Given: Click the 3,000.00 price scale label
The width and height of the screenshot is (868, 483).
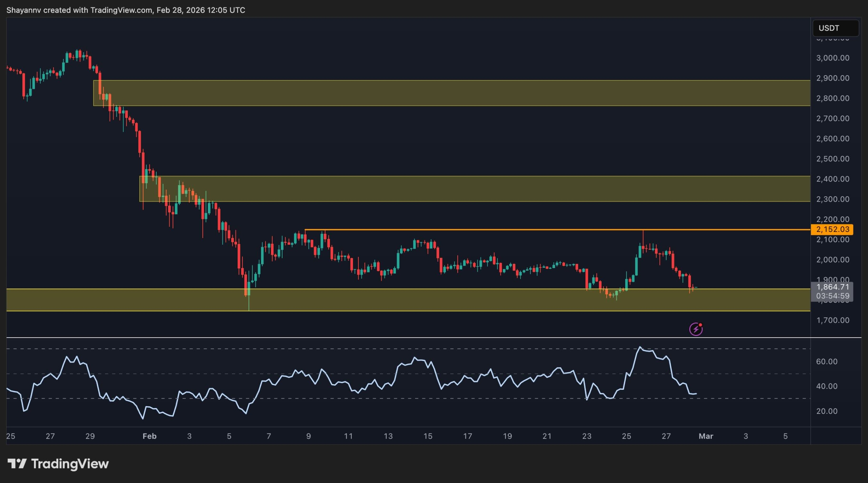Looking at the screenshot, I should point(832,58).
